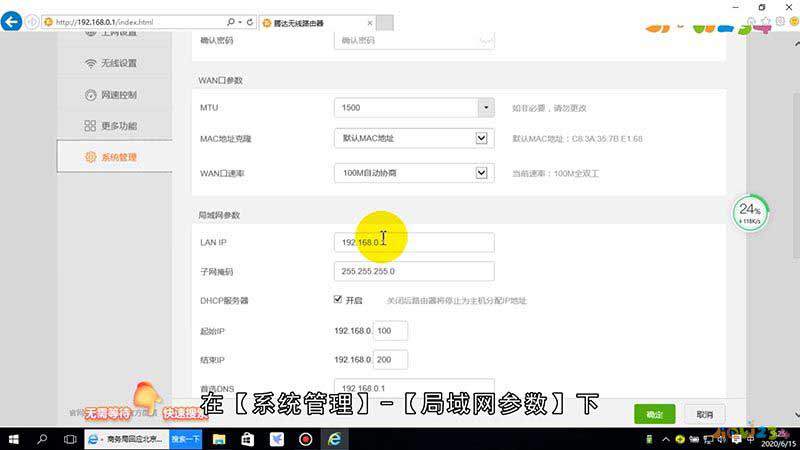Image resolution: width=800 pixels, height=450 pixels.
Task: Click the scroll down arrow at page bottom right
Action: pos(796,415)
